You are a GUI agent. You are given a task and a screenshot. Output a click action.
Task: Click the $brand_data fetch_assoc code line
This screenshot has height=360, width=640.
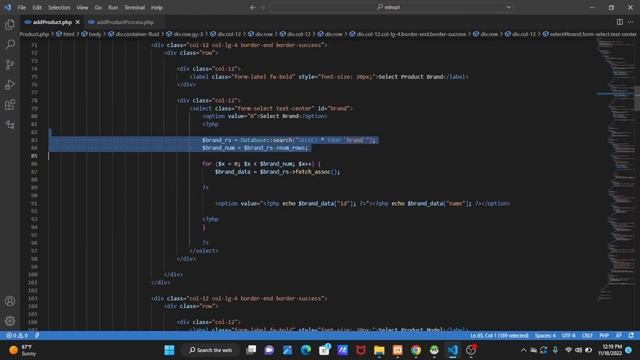[x=277, y=172]
